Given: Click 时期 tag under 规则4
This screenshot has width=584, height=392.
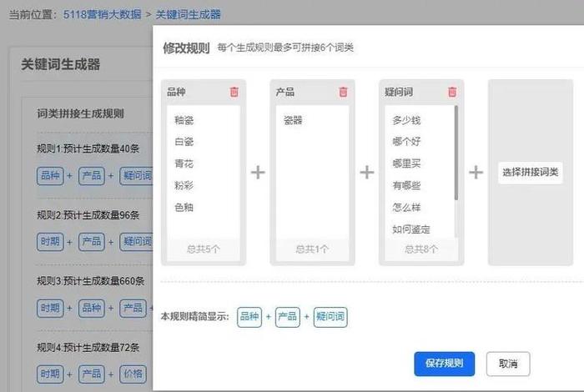Looking at the screenshot, I should click(x=50, y=374).
